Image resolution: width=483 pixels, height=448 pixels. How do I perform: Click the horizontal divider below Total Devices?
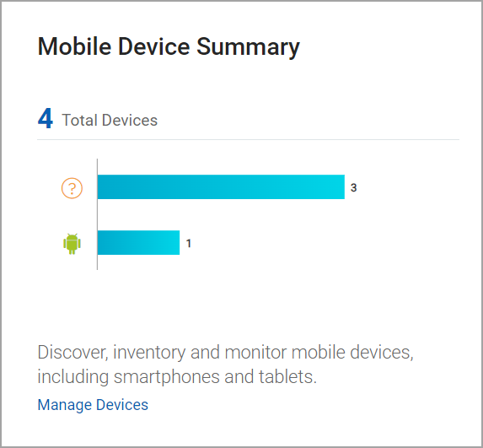(x=249, y=139)
